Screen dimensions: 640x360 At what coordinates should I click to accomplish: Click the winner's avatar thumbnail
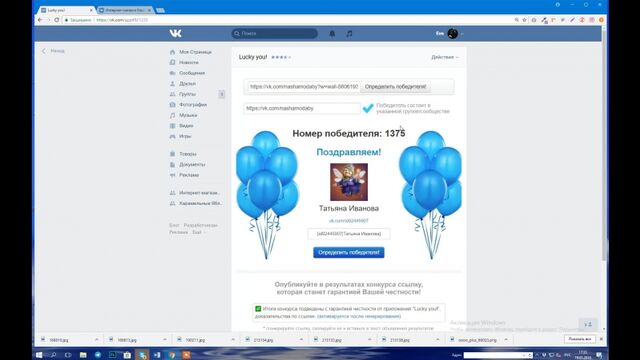(x=349, y=182)
